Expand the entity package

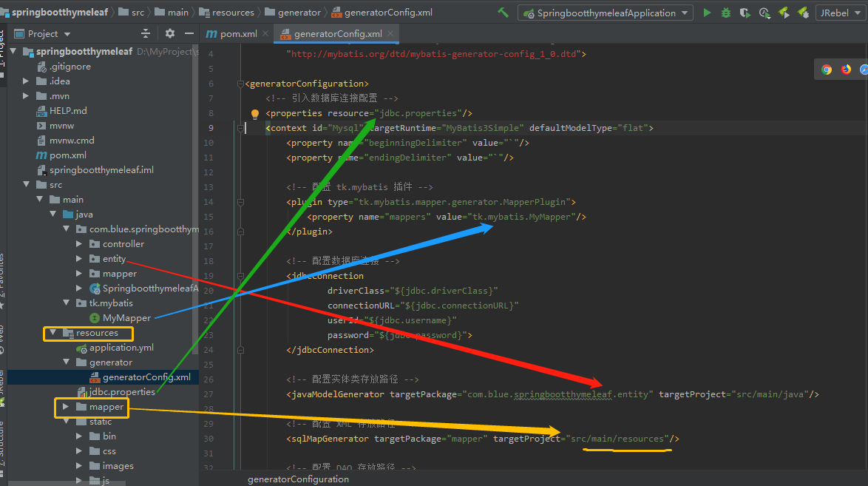pos(79,259)
